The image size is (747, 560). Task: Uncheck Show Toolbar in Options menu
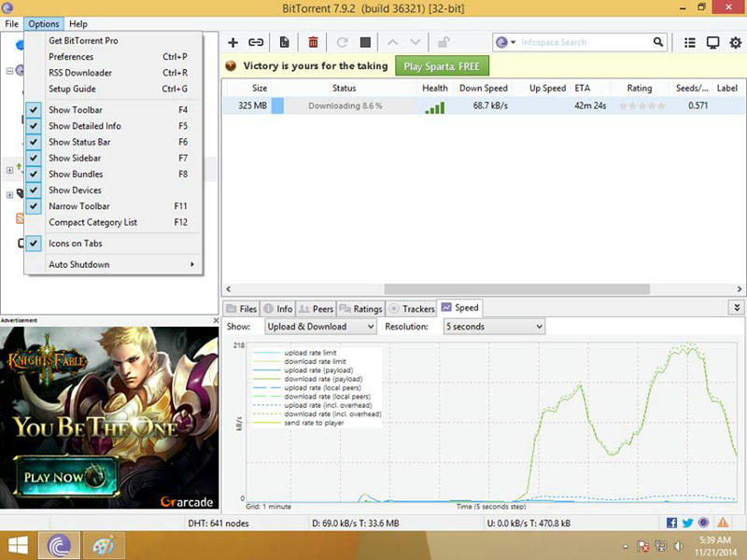click(113, 110)
